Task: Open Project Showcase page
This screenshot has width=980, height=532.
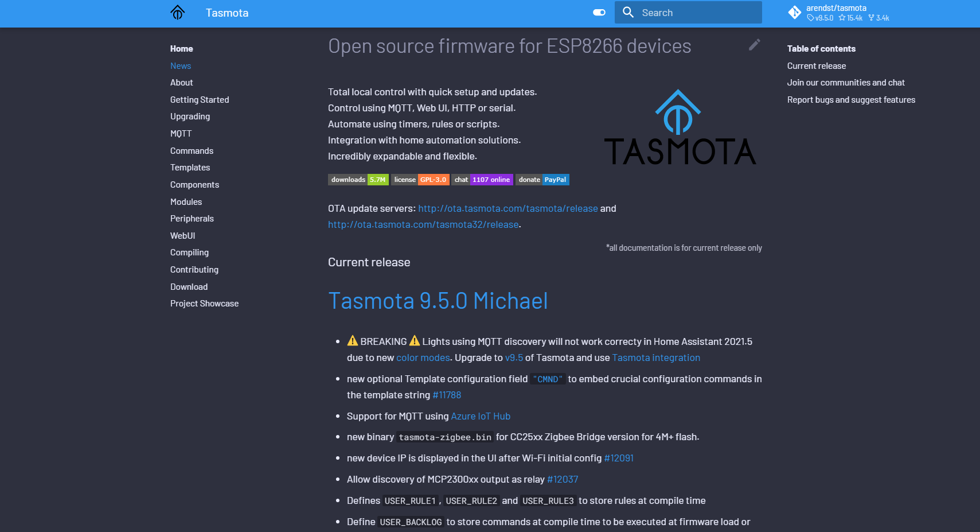Action: pyautogui.click(x=204, y=304)
